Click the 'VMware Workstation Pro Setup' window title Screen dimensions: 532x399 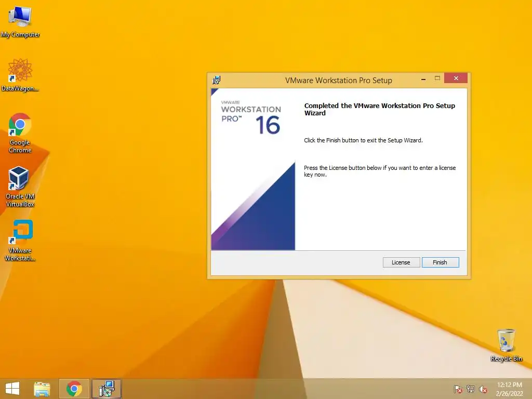tap(339, 81)
